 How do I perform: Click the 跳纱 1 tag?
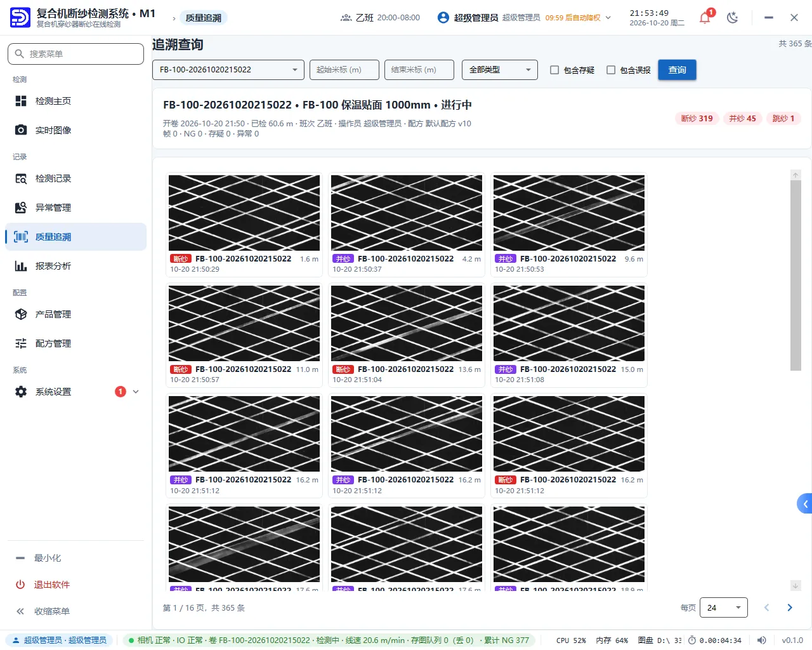(x=783, y=119)
